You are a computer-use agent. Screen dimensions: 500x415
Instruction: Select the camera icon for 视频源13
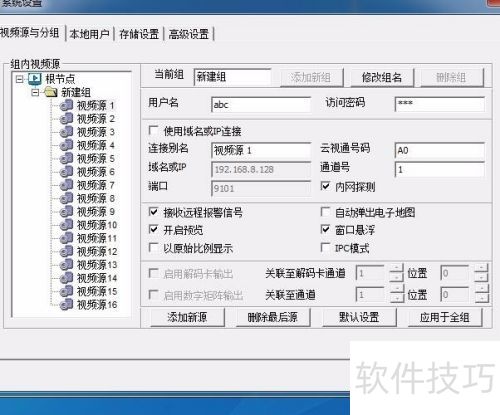tap(66, 265)
